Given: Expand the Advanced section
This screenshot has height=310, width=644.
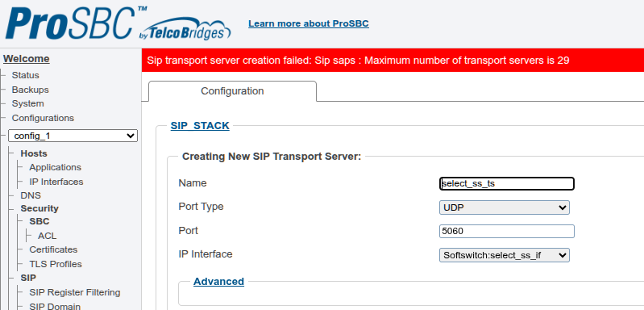Looking at the screenshot, I should pyautogui.click(x=218, y=282).
